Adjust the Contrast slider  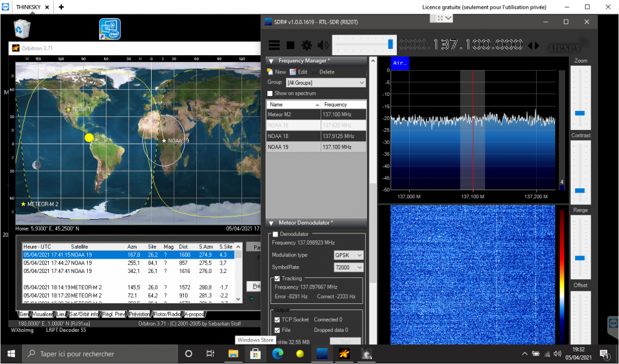coord(580,171)
